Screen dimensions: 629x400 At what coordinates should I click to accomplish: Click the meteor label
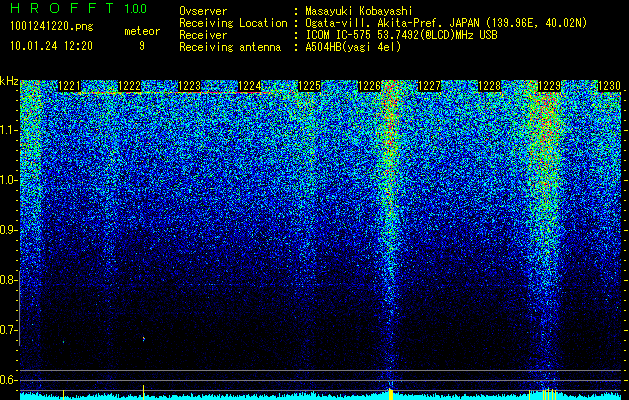coord(142,31)
